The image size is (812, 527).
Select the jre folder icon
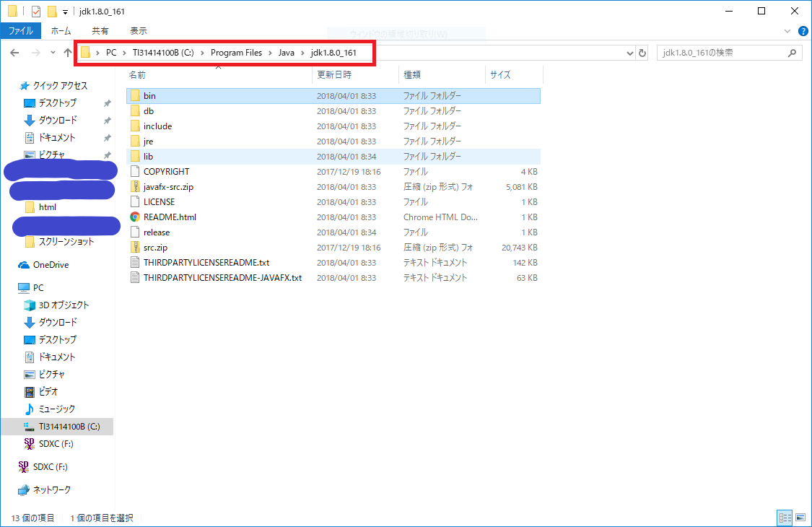coord(135,141)
